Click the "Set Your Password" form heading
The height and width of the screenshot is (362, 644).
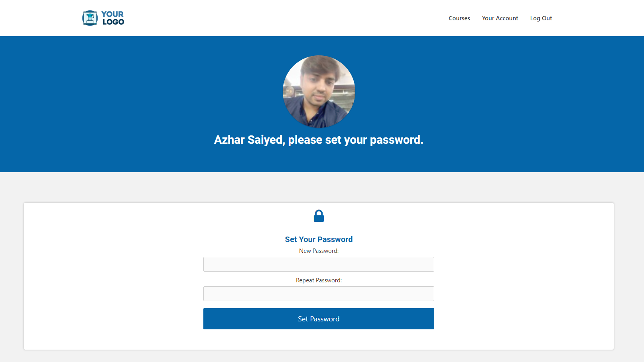(x=319, y=239)
